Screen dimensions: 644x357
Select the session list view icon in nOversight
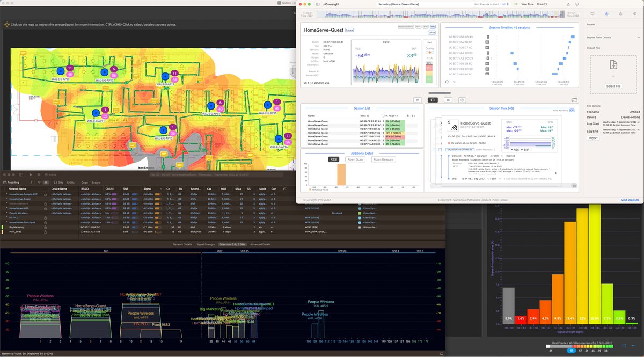point(416,100)
